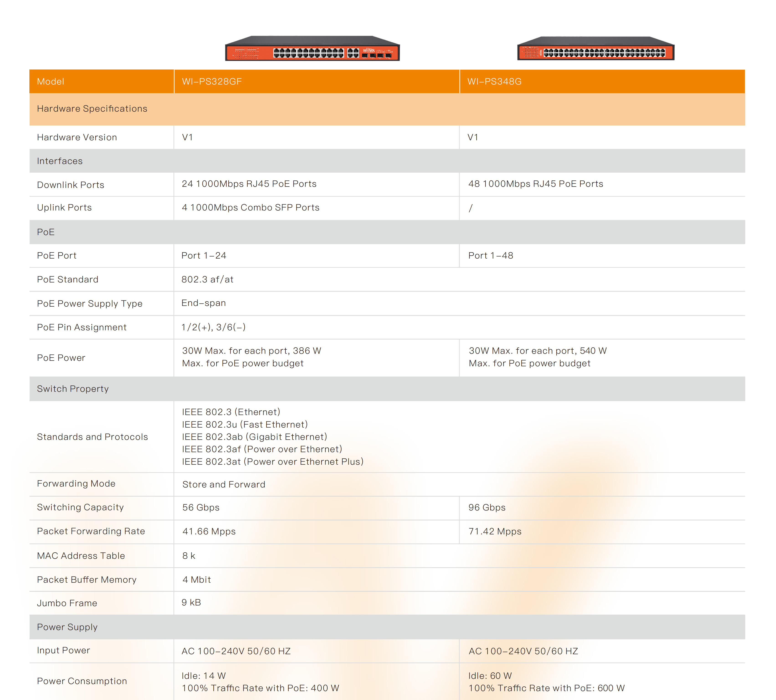Click the MAC Address Table label

coord(81,556)
